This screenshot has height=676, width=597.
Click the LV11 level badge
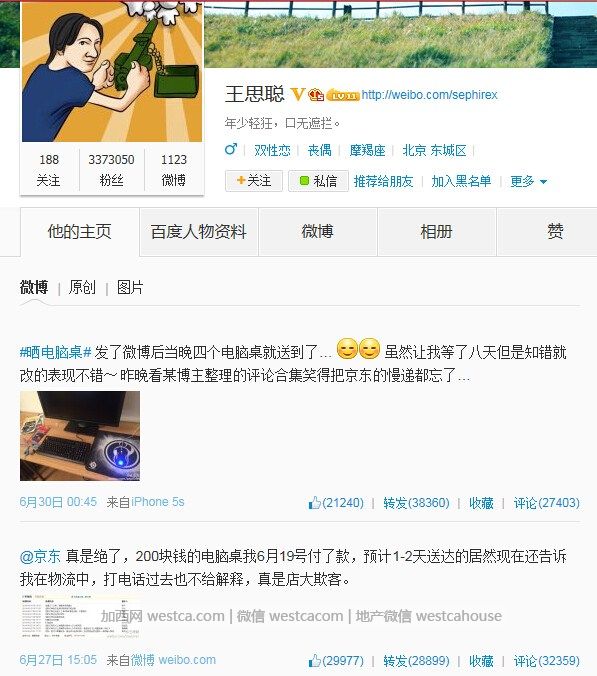click(343, 95)
